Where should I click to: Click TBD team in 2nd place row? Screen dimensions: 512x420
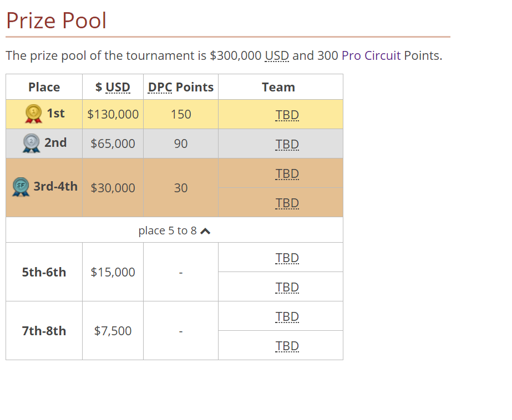pos(287,144)
